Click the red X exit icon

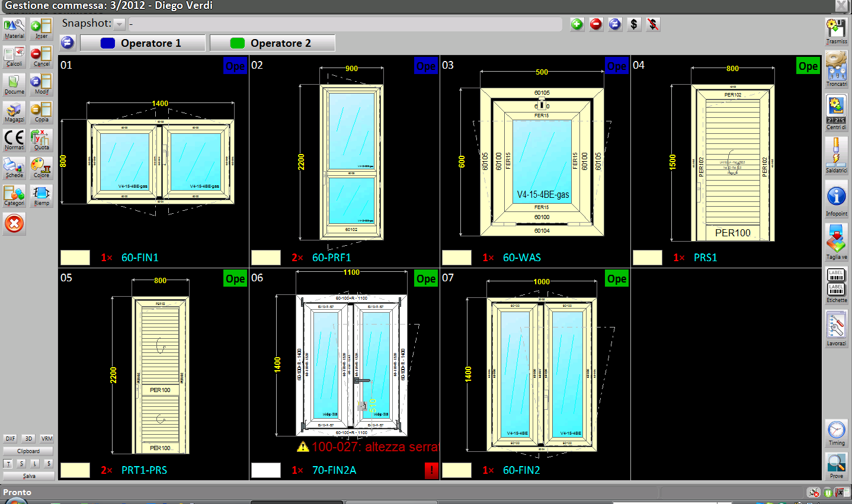(14, 224)
